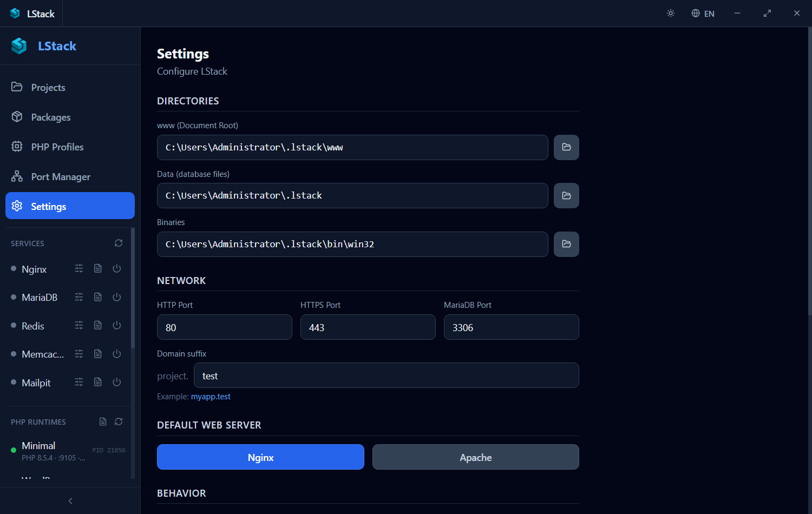Click the HTTP Port field
The height and width of the screenshot is (514, 812).
[x=225, y=327]
